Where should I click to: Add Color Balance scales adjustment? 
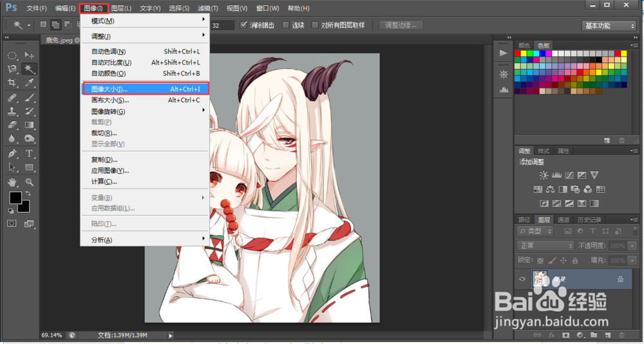pyautogui.click(x=551, y=189)
